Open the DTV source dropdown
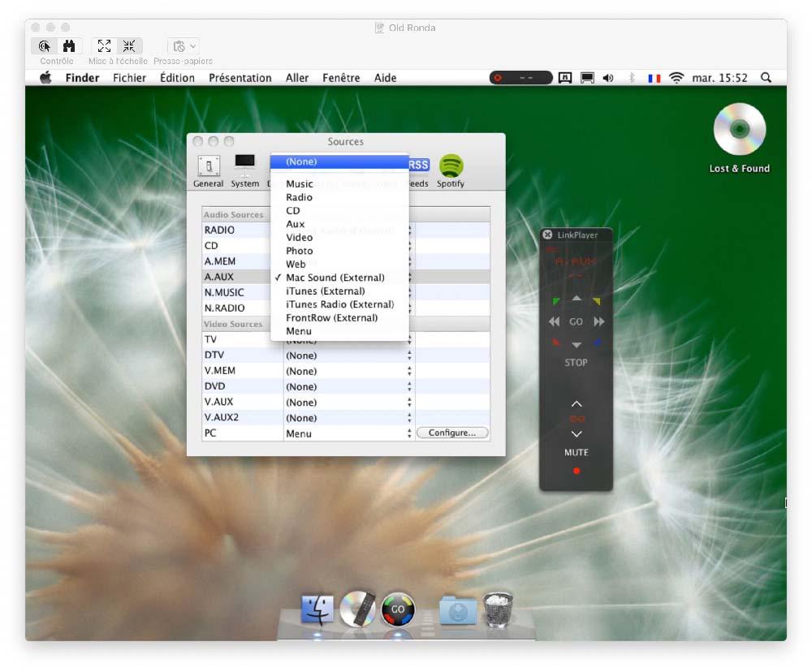 [x=348, y=355]
